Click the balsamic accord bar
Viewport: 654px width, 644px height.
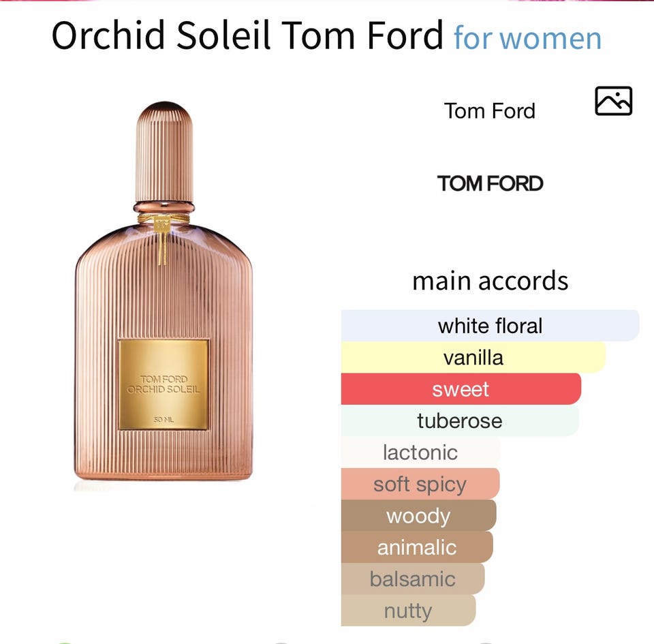point(412,579)
